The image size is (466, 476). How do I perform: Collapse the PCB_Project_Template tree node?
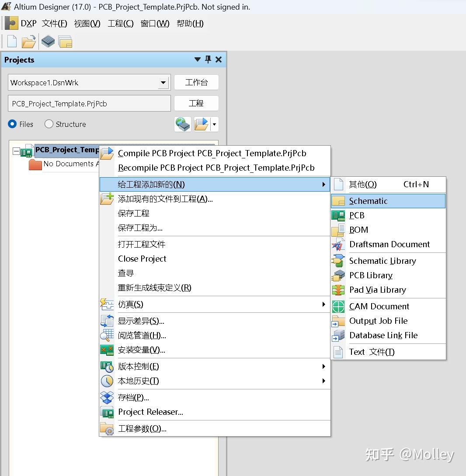(x=16, y=150)
